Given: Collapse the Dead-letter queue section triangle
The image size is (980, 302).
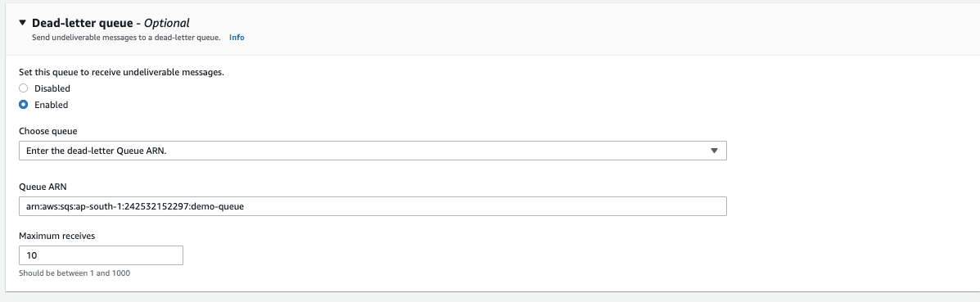Looking at the screenshot, I should click(22, 23).
